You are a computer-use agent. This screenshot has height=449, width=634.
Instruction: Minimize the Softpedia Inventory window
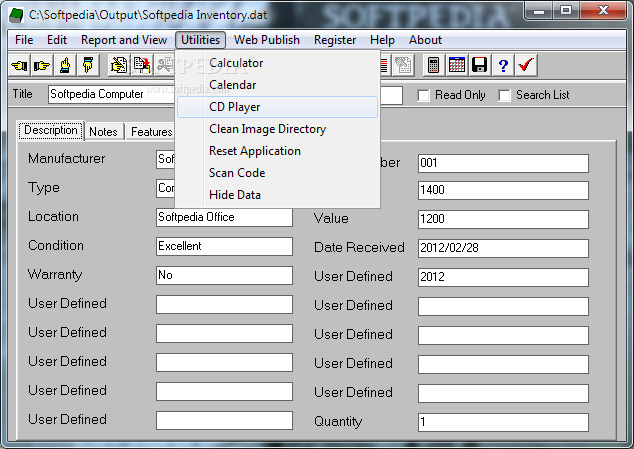tap(539, 11)
